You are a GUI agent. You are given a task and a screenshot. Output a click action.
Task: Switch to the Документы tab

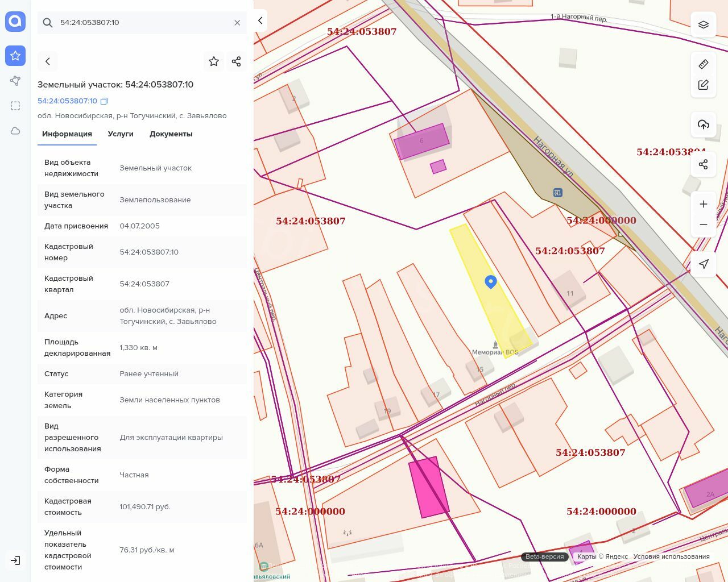[171, 134]
